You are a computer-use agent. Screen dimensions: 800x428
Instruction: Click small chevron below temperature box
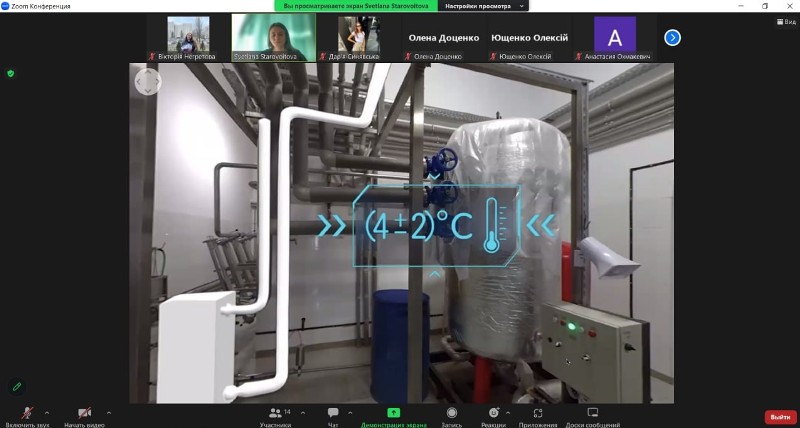click(x=435, y=274)
